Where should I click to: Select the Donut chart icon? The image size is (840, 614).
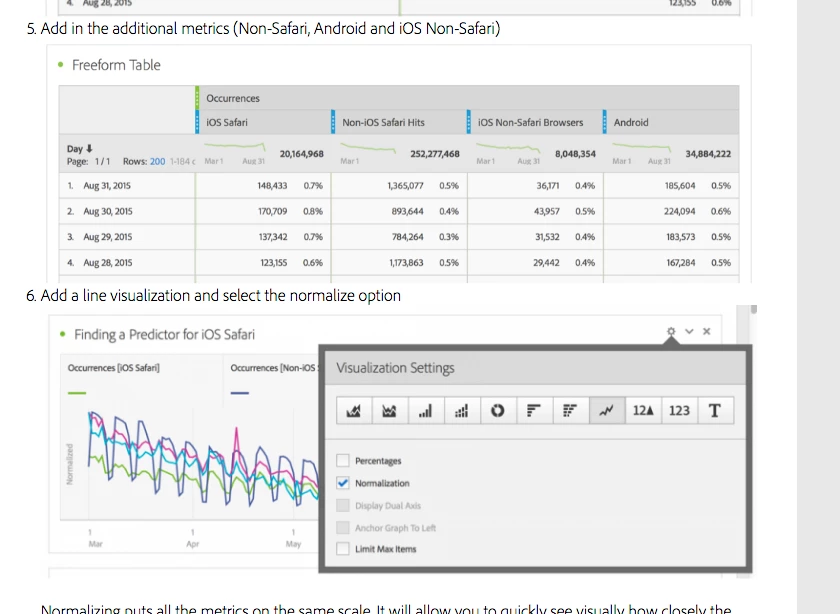[498, 411]
